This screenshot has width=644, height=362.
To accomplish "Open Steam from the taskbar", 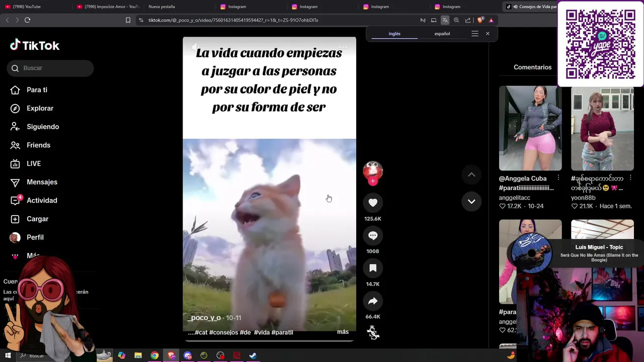I will point(253,355).
